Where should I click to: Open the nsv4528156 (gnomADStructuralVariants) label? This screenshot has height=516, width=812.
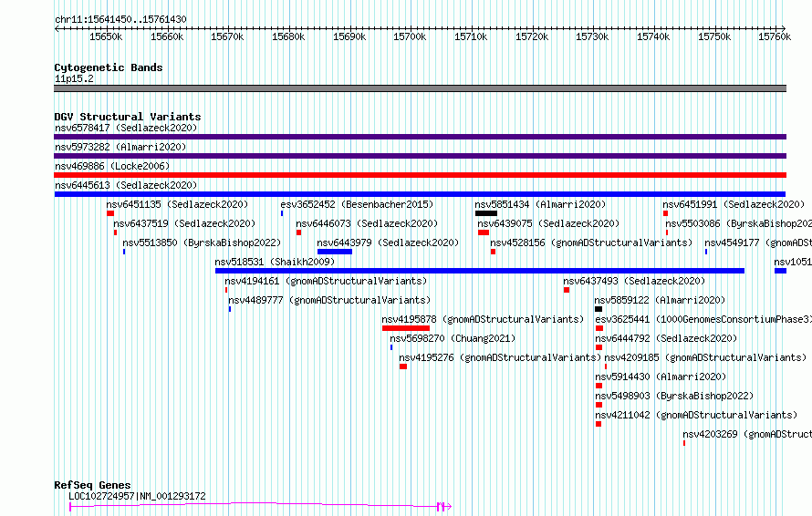[x=591, y=243]
